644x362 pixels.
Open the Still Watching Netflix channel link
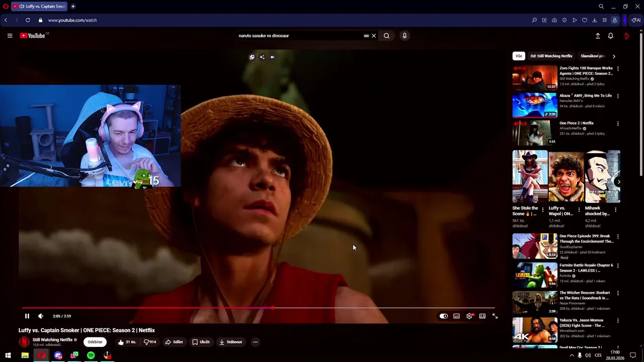pos(53,340)
